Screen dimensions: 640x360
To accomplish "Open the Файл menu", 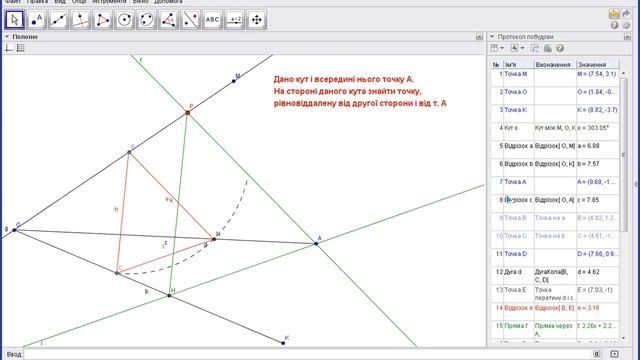I will tap(13, 2).
